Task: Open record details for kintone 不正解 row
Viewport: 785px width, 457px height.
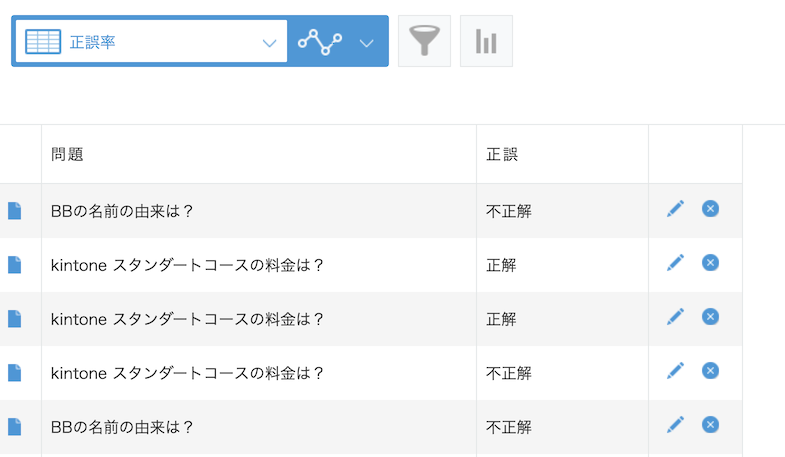Action: click(x=15, y=373)
